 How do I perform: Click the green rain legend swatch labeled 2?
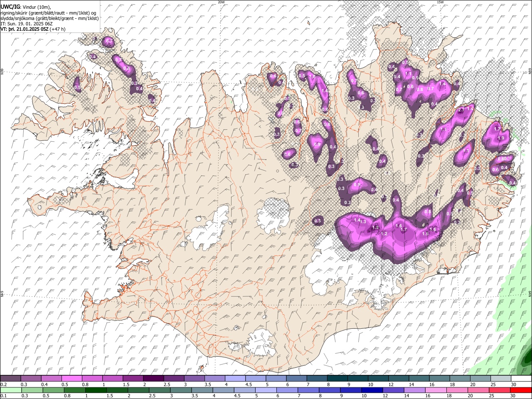(138, 390)
